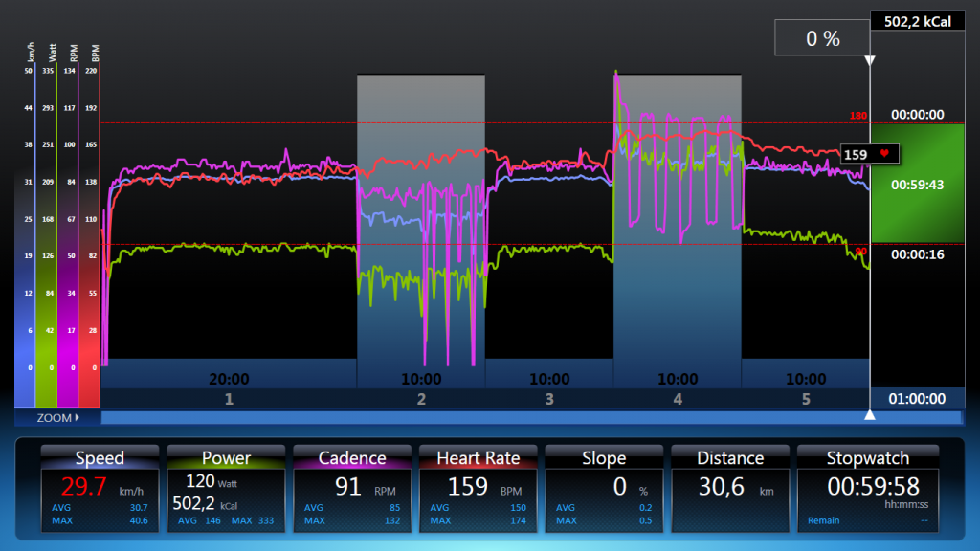Click the 502,2 kCal label at top
980x551 pixels.
tap(918, 20)
